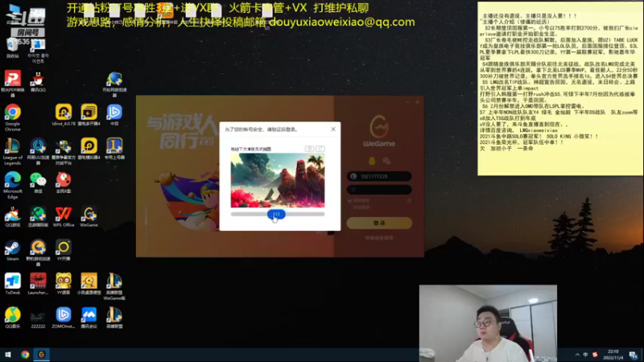Click the yellow sticky note text
Image resolution: width=644 pixels, height=362 pixels.
(559, 82)
